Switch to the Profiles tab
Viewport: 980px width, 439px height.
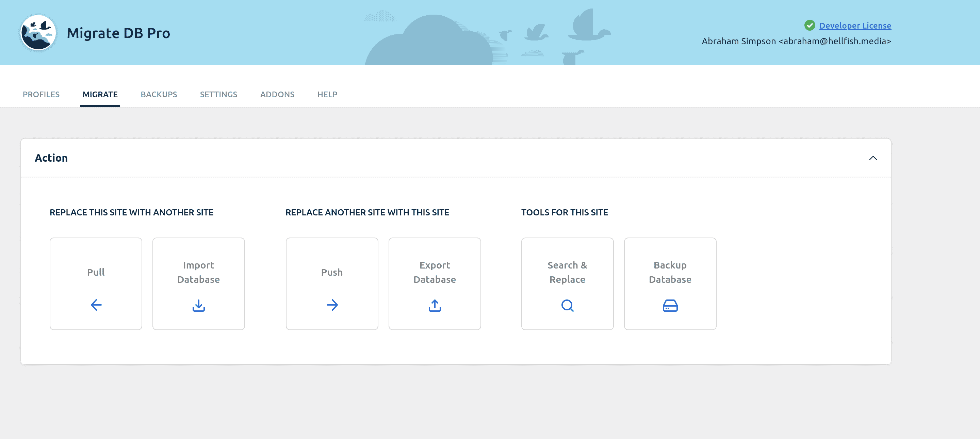tap(41, 94)
